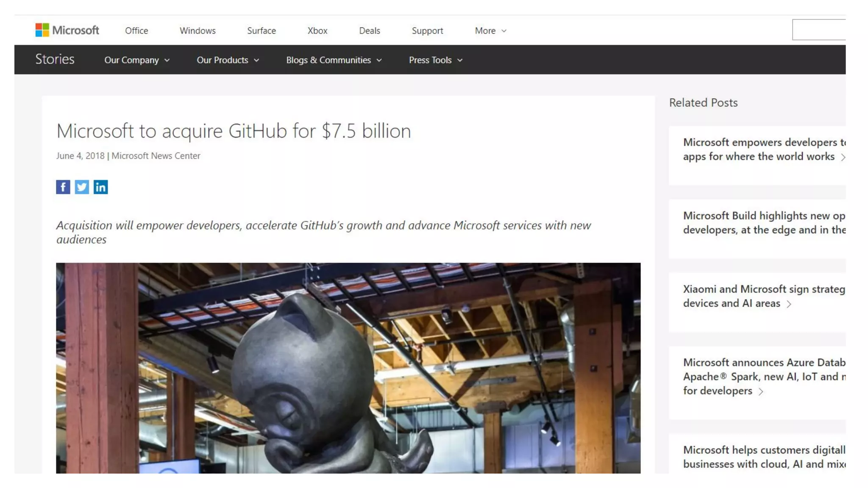Expand the More dropdown in top navigation

(490, 30)
